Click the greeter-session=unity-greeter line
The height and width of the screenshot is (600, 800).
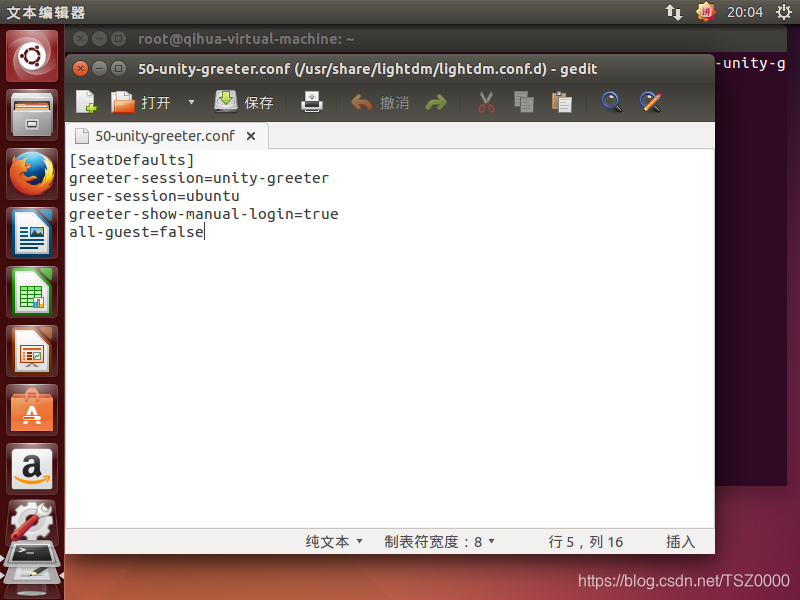click(x=199, y=178)
